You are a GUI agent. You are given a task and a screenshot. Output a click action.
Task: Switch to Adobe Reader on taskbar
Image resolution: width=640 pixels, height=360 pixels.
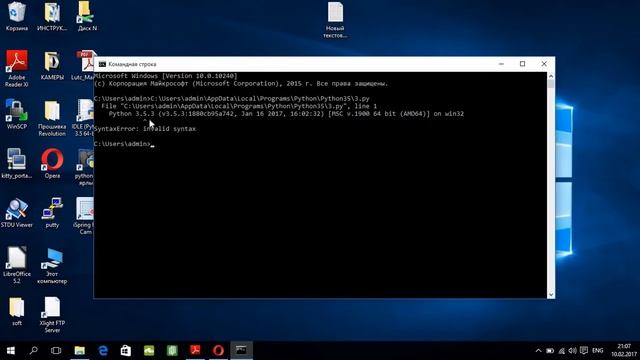pyautogui.click(x=195, y=350)
